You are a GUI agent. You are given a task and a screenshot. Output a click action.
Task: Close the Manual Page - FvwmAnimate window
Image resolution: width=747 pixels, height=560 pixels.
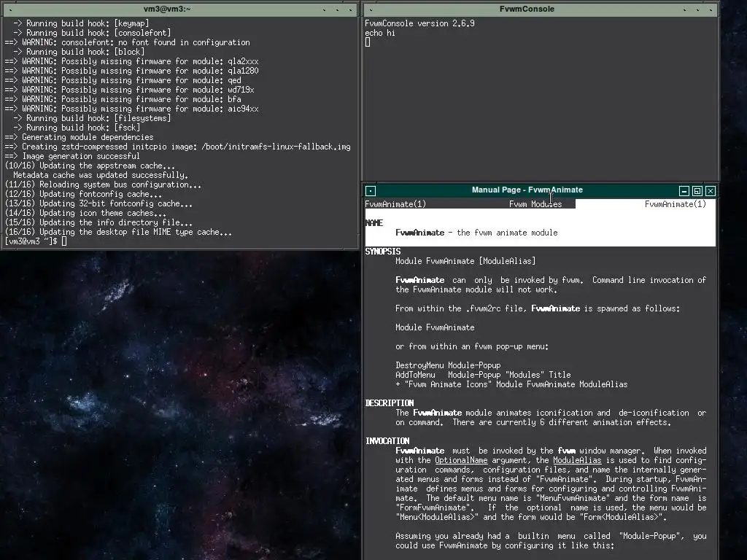pyautogui.click(x=711, y=191)
